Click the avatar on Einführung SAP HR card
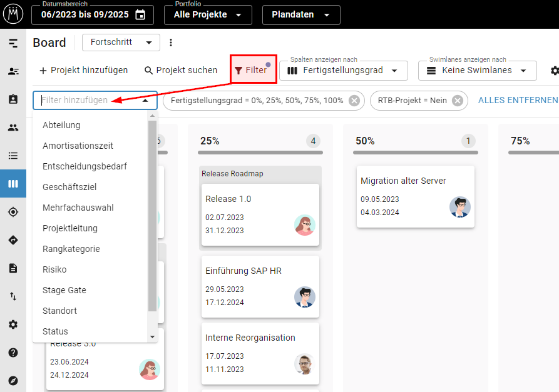 click(x=305, y=297)
